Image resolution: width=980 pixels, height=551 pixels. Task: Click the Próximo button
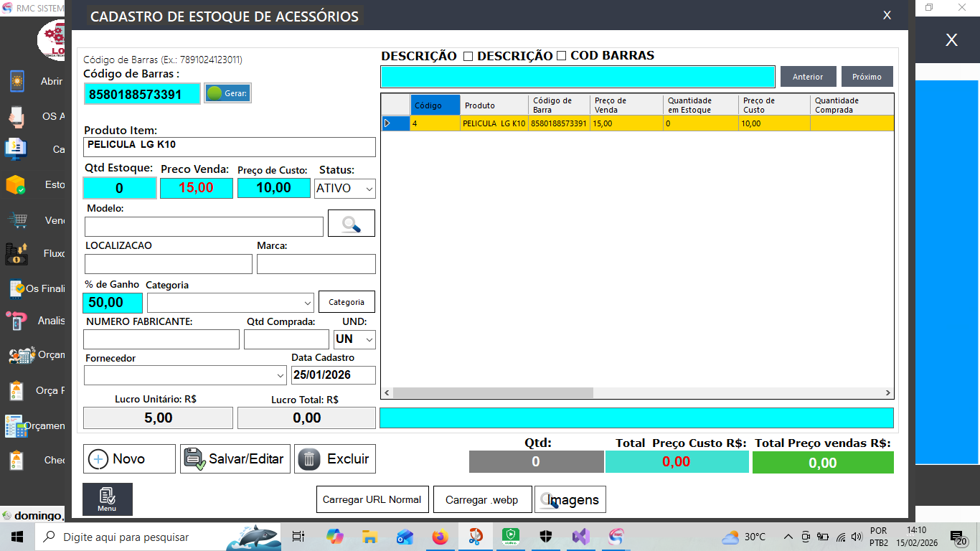(867, 77)
